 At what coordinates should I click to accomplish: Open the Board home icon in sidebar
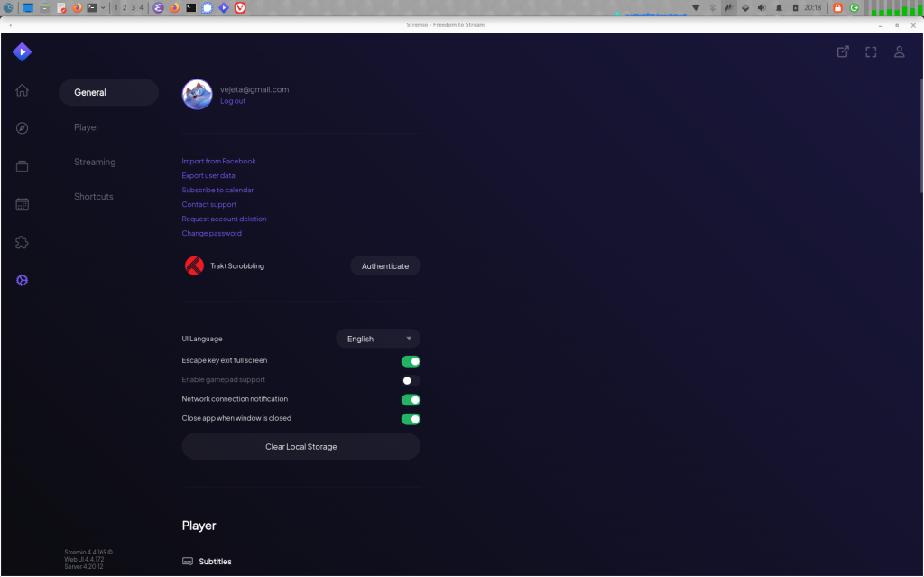point(23,90)
